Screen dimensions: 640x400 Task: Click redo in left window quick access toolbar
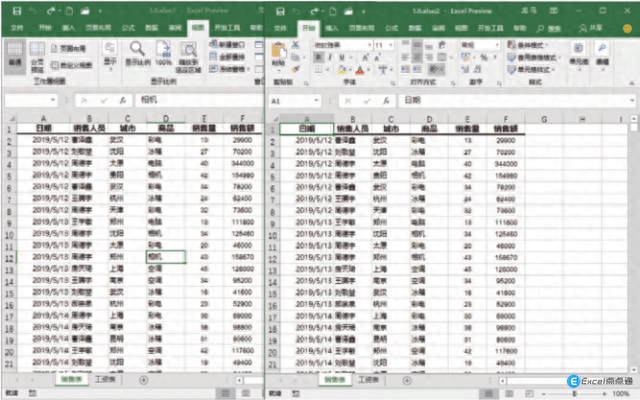(x=51, y=11)
